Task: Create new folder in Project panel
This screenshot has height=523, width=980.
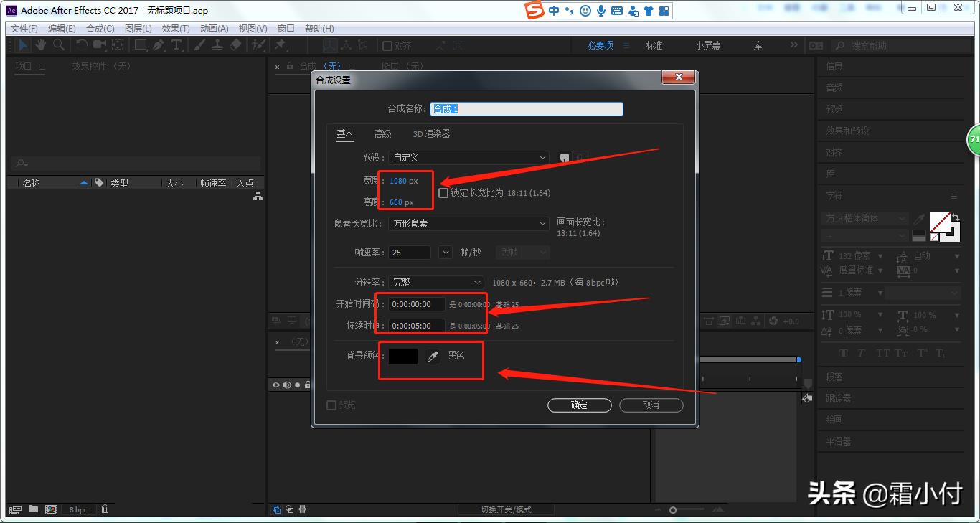Action: coord(33,509)
